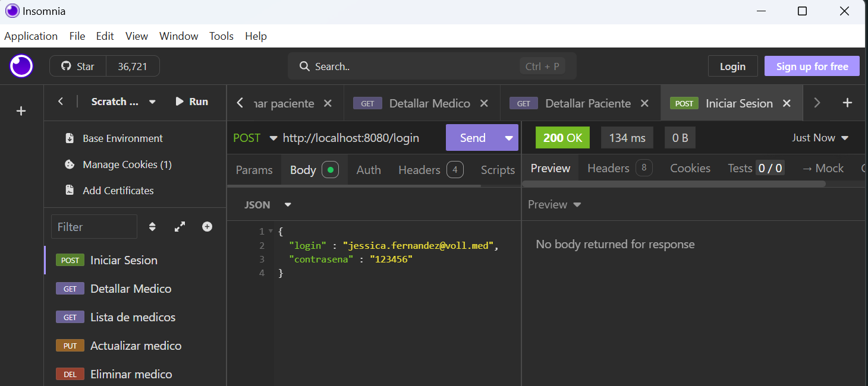Open the Params tab
Viewport: 868px width, 386px height.
click(x=254, y=170)
